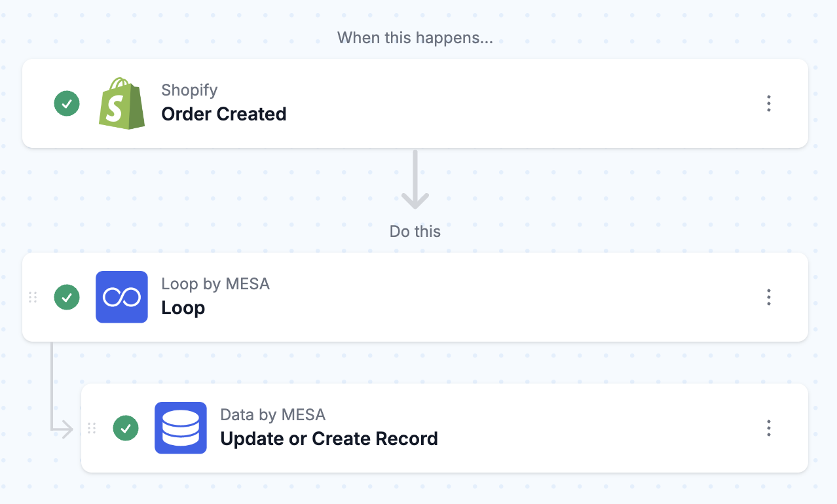Viewport: 837px width, 504px height.
Task: Open the three-dot menu for Order Created
Action: coord(769,103)
